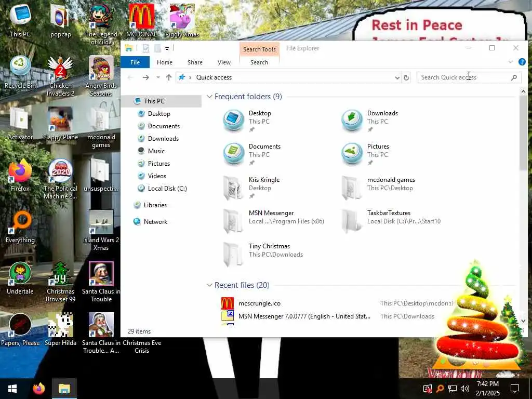Select Local Disk (C:) in navigation pane
Screen dimensions: 532x399
pyautogui.click(x=167, y=189)
